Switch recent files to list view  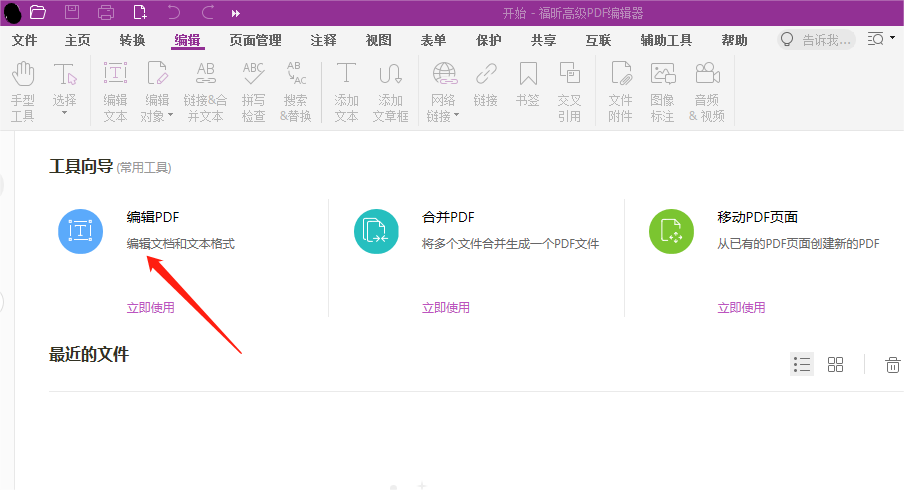click(x=802, y=364)
